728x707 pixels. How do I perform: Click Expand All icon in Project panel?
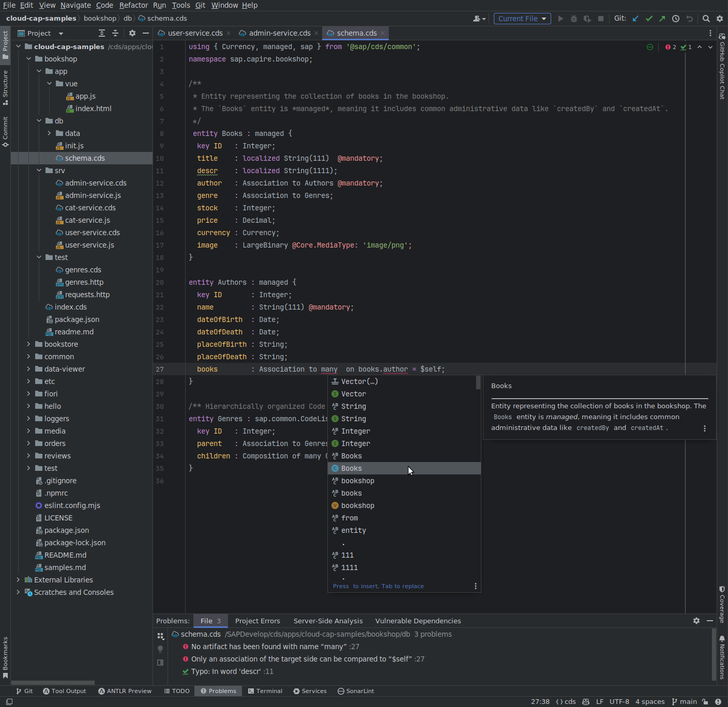point(102,33)
